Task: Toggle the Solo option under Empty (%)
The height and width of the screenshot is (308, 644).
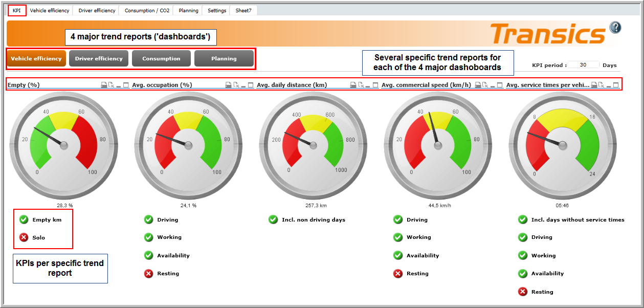Action: 24,237
